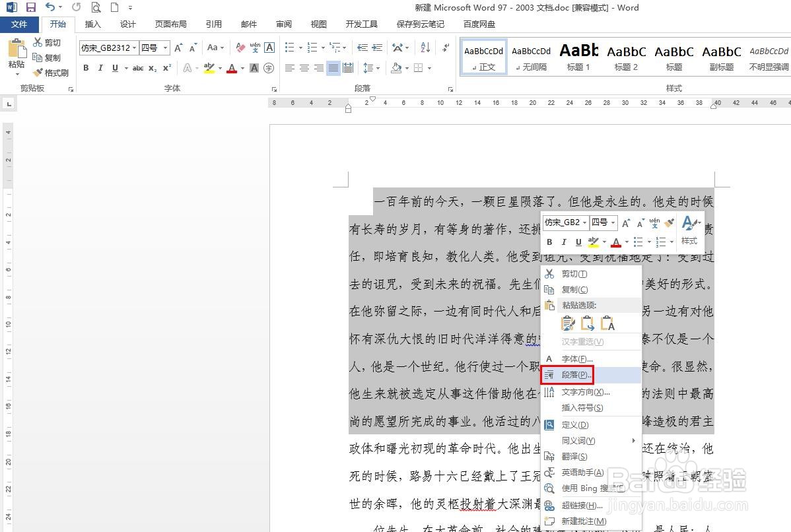Increase font size in the ribbon
Viewport: 791px width, 532px height.
[178, 48]
